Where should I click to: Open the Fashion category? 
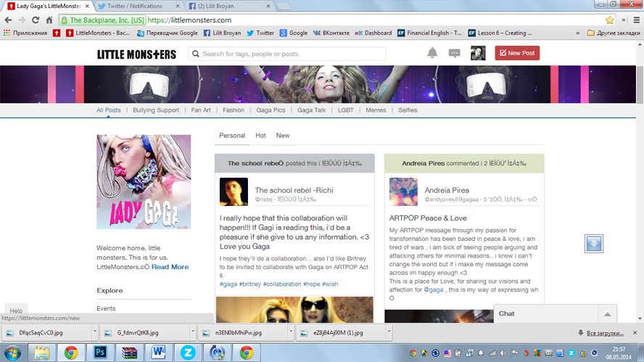click(234, 110)
